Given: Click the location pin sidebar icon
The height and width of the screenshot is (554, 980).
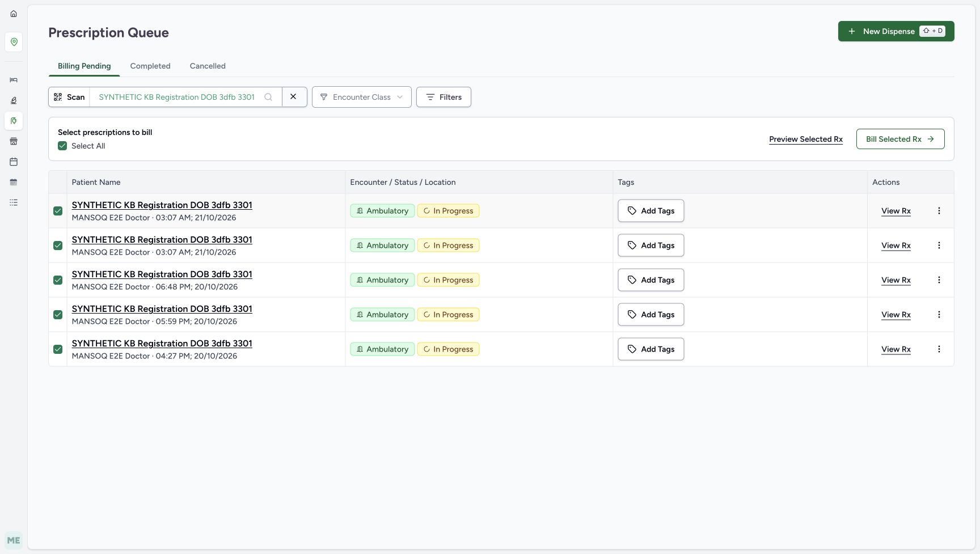Looking at the screenshot, I should point(14,42).
